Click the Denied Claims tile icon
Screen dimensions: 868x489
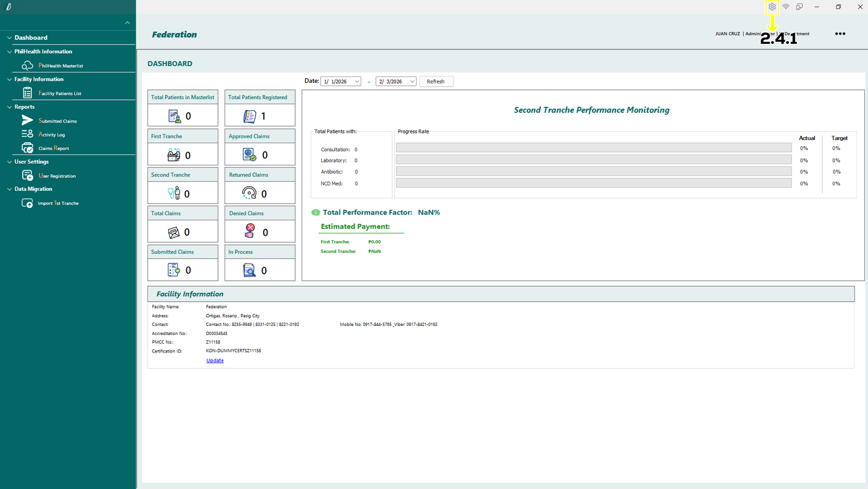(250, 231)
